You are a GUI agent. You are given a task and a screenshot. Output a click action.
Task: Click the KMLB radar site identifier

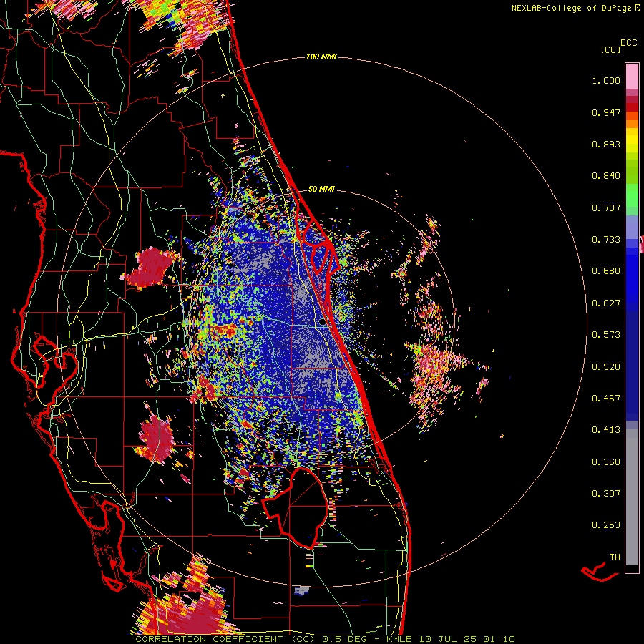[399, 639]
